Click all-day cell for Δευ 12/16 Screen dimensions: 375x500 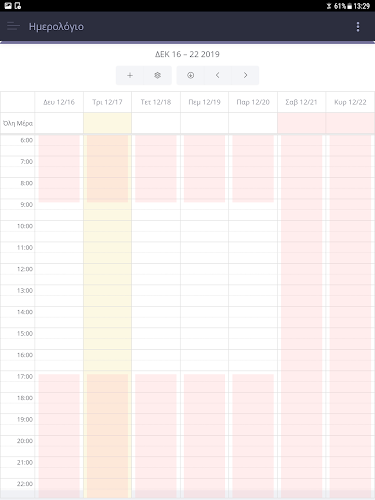59,123
